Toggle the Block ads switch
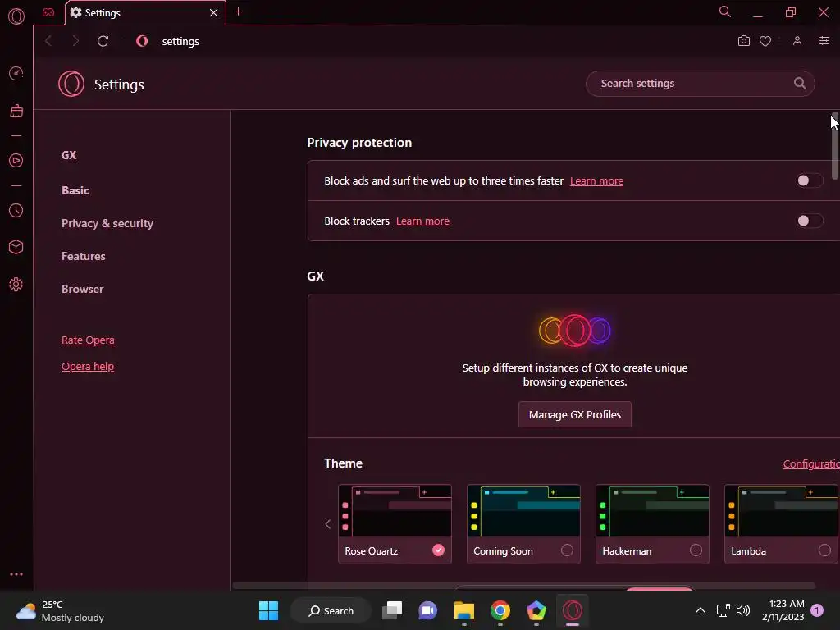The width and height of the screenshot is (840, 630). 809,180
